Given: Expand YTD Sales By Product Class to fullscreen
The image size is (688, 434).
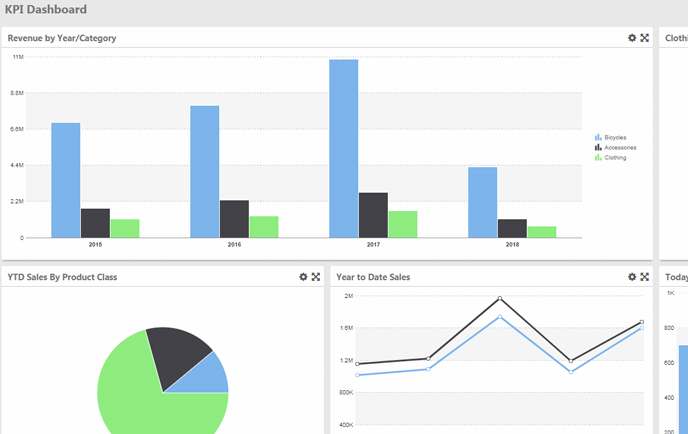Looking at the screenshot, I should pos(316,277).
